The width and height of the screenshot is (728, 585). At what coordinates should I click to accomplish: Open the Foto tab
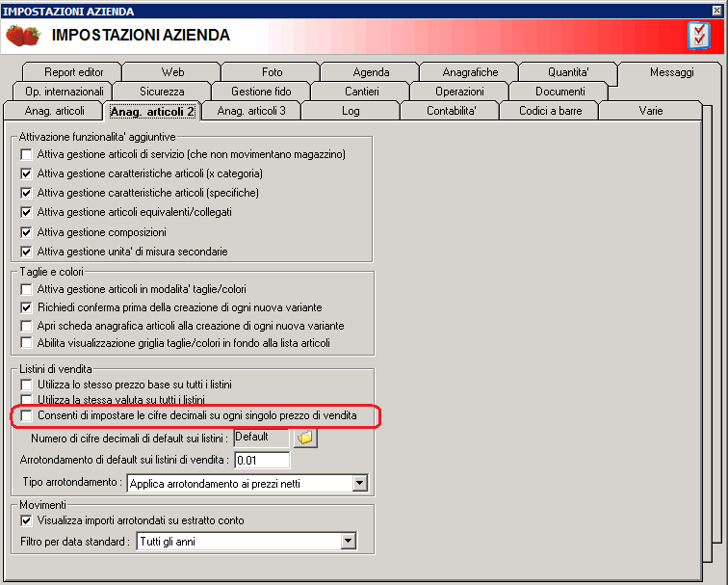pos(273,72)
